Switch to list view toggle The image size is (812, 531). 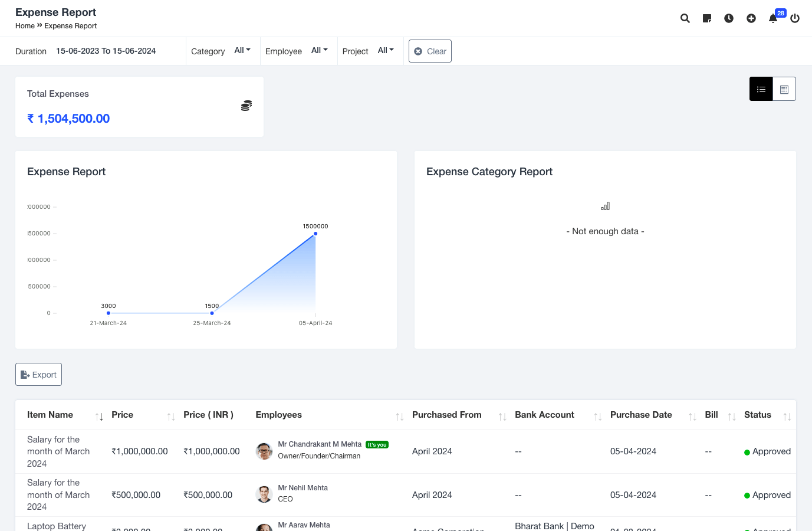761,89
